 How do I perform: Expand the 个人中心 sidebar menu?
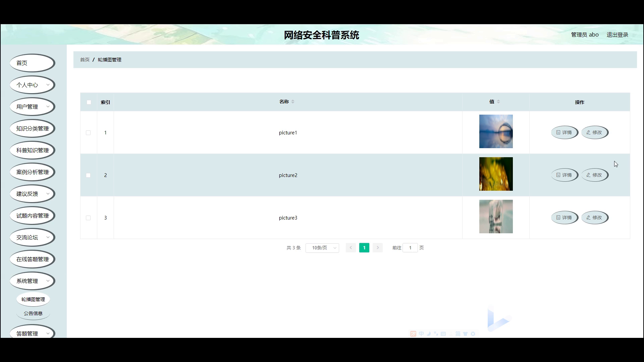pyautogui.click(x=33, y=85)
